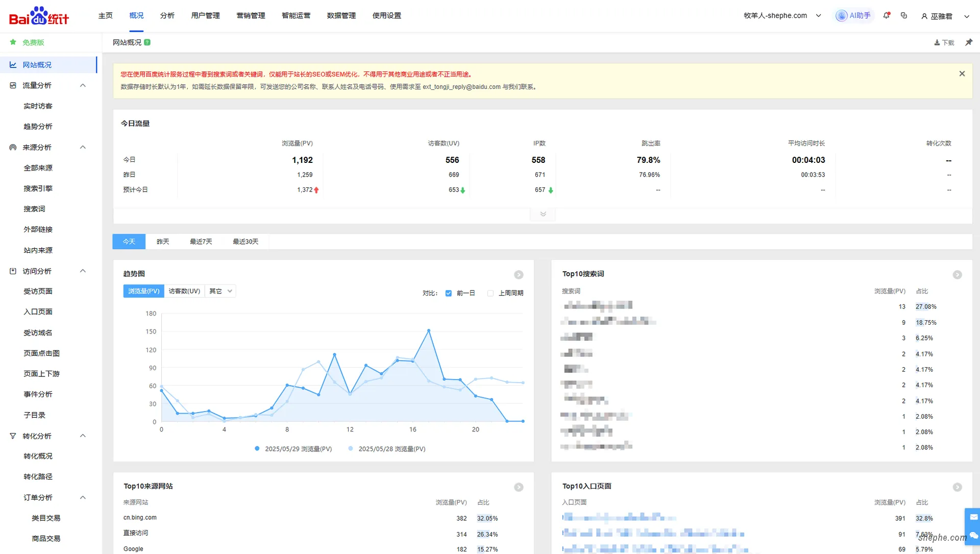Open 搜索引擎 in the sidebar

38,188
